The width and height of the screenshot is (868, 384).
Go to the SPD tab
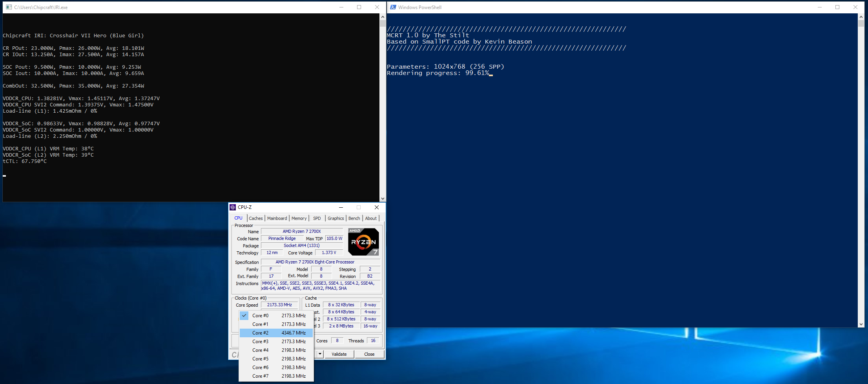click(317, 218)
